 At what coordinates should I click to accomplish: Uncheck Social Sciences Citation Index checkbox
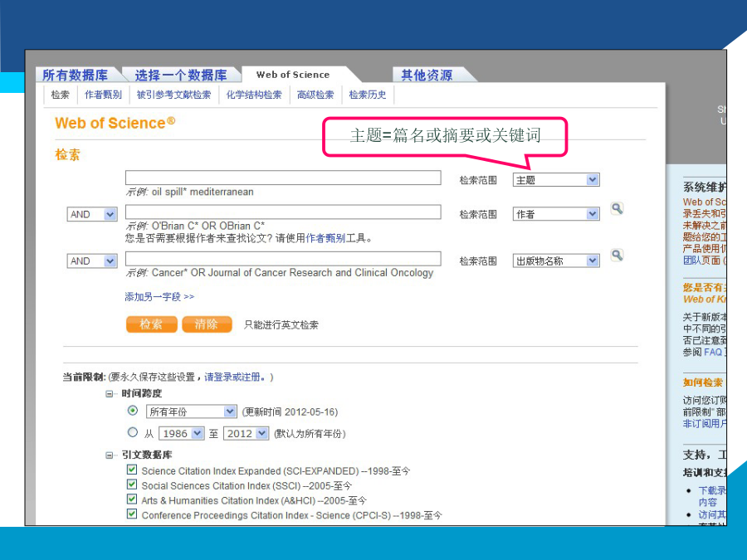[132, 485]
